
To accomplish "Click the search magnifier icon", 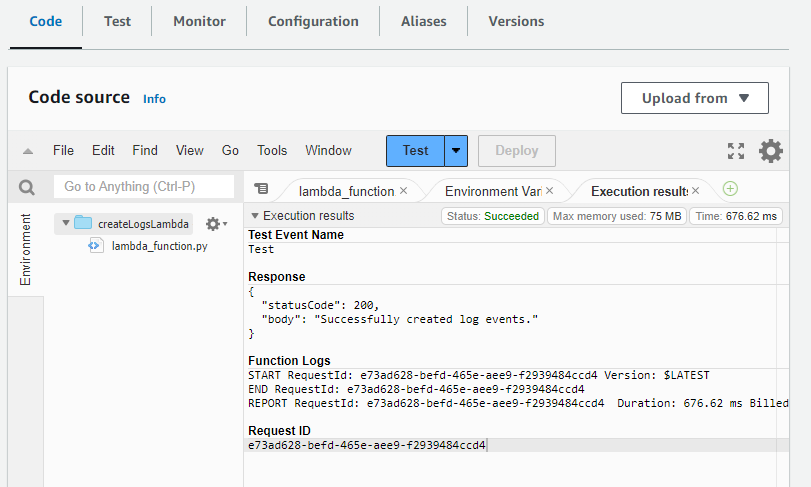I will [27, 187].
